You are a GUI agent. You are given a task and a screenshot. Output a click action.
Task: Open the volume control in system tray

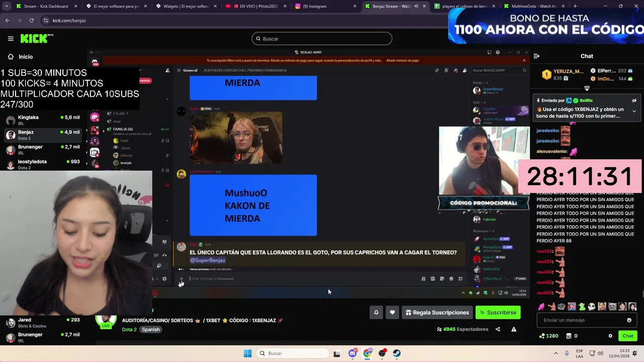pos(601,353)
